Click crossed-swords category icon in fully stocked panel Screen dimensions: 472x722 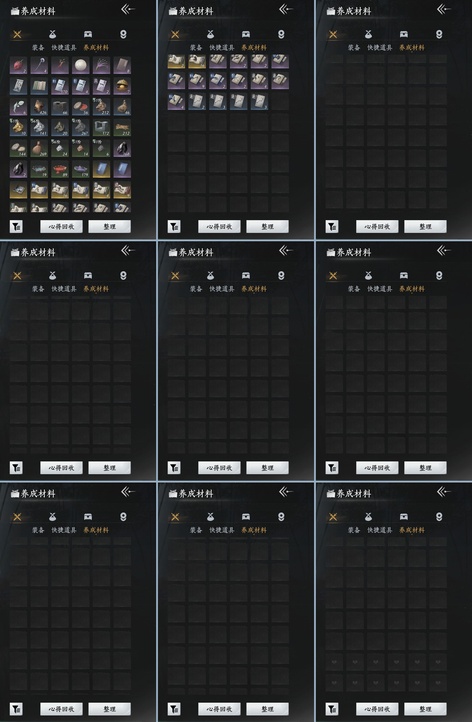pyautogui.click(x=17, y=35)
